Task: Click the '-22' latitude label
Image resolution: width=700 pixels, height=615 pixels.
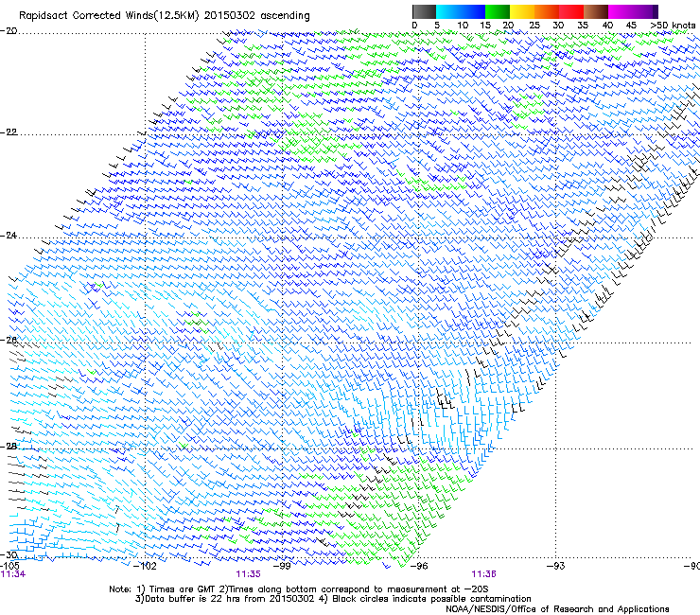Action: point(9,132)
